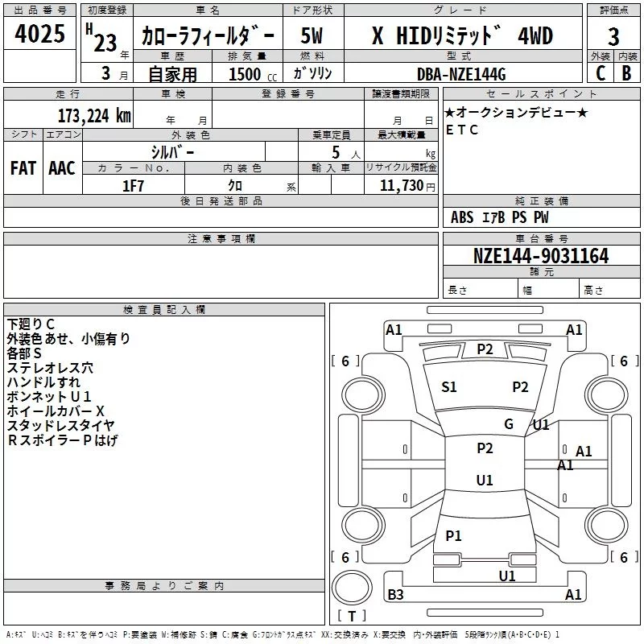Click the S1 damage marker on the hood

coord(449,387)
